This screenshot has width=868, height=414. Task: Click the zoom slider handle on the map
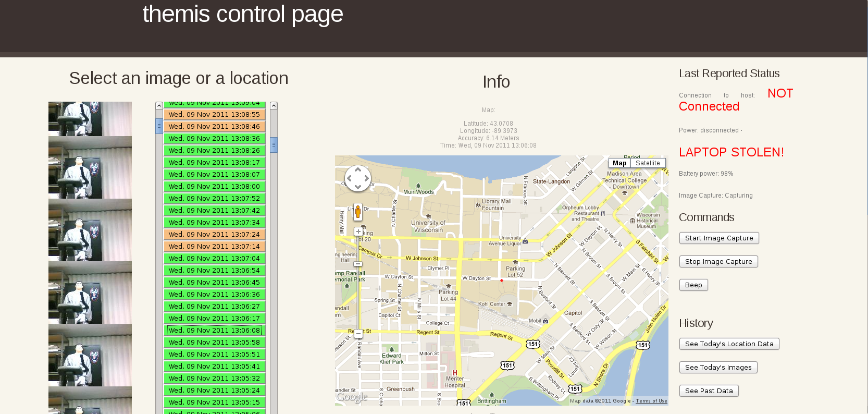coord(358,264)
